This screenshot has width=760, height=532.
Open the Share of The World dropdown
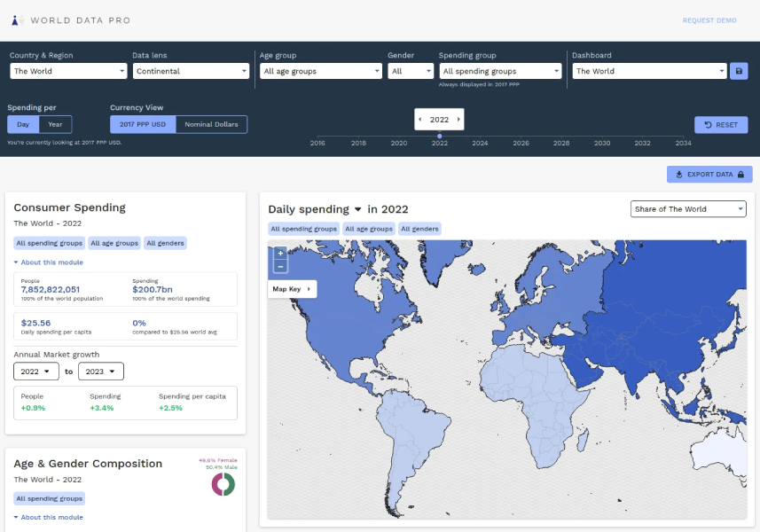coord(688,209)
